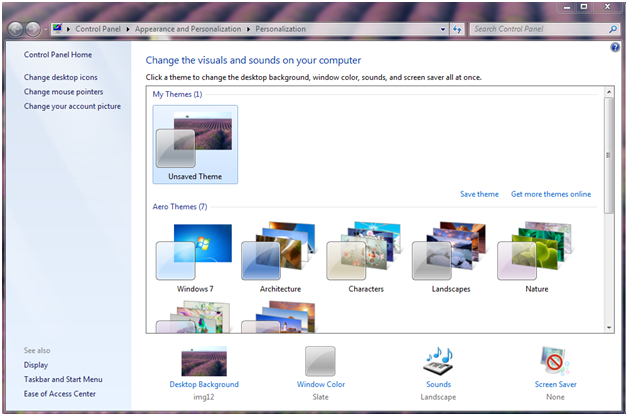Apply the Windows 7 Aero theme

tap(195, 258)
